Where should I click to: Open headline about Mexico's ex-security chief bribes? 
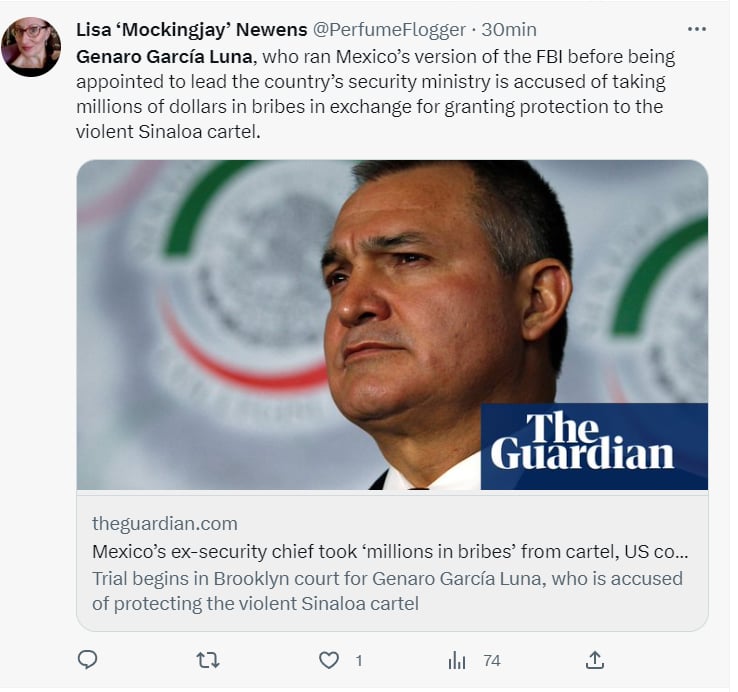pos(390,551)
